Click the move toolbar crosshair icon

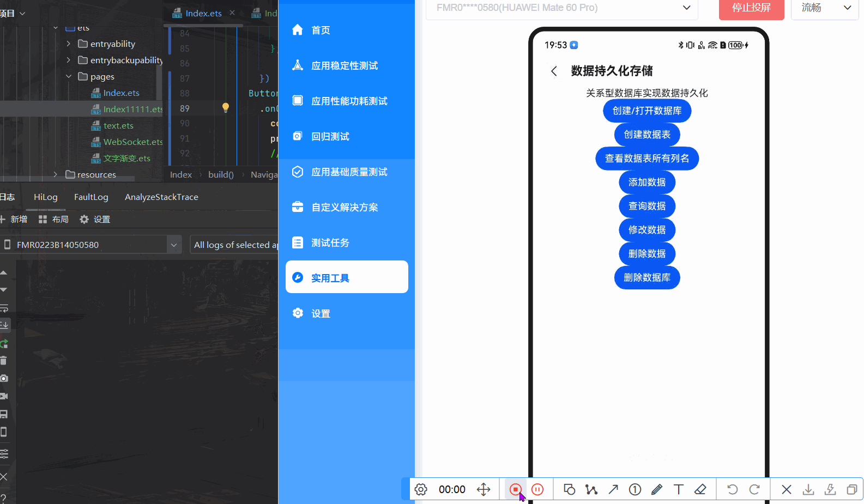tap(484, 489)
